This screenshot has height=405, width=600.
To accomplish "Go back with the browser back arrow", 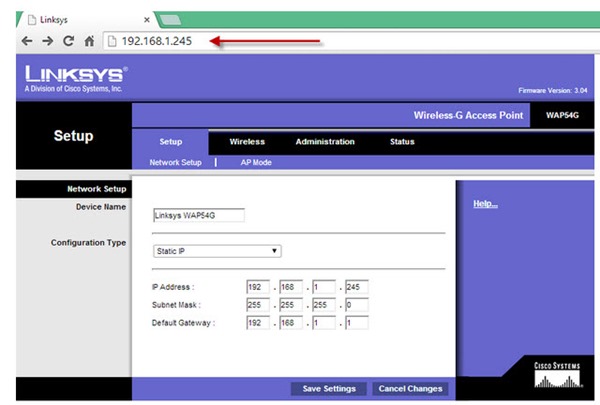I will pos(27,41).
